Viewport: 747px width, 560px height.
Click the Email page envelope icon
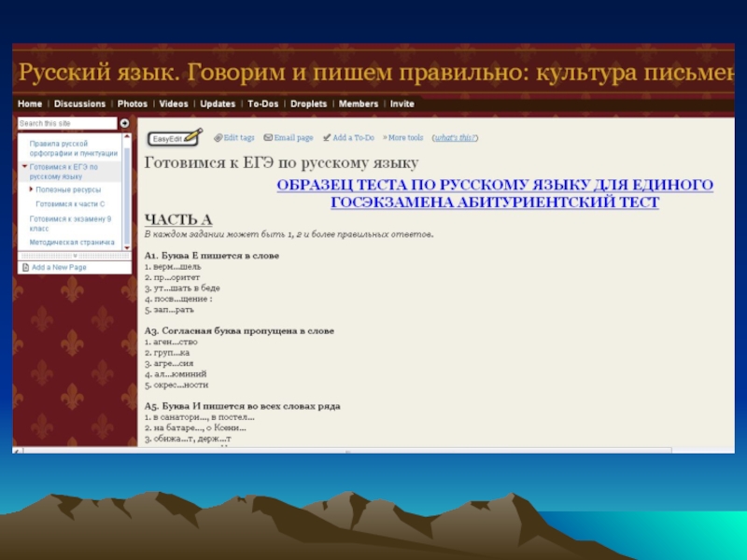268,137
